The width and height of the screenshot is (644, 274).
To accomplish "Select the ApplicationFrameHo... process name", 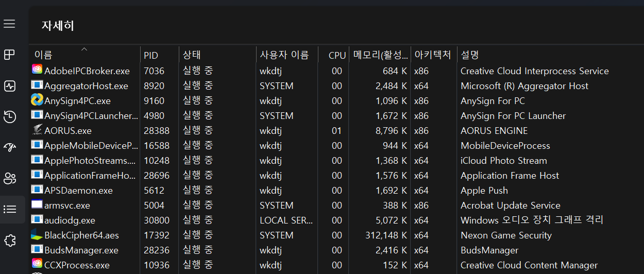I will coord(90,176).
